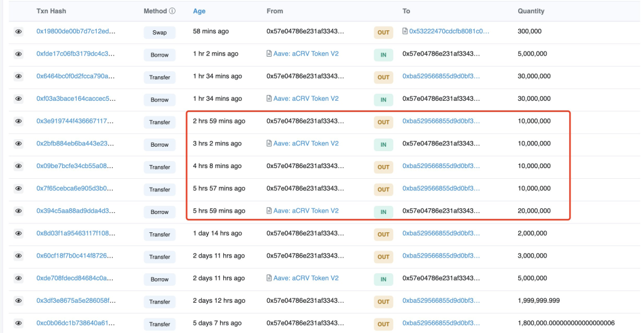Click IN badge in the 20,000,000 row

[x=383, y=212]
